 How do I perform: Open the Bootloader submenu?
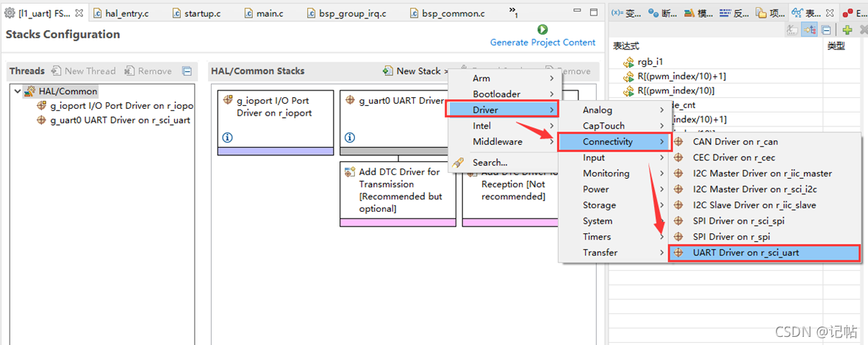[x=505, y=94]
